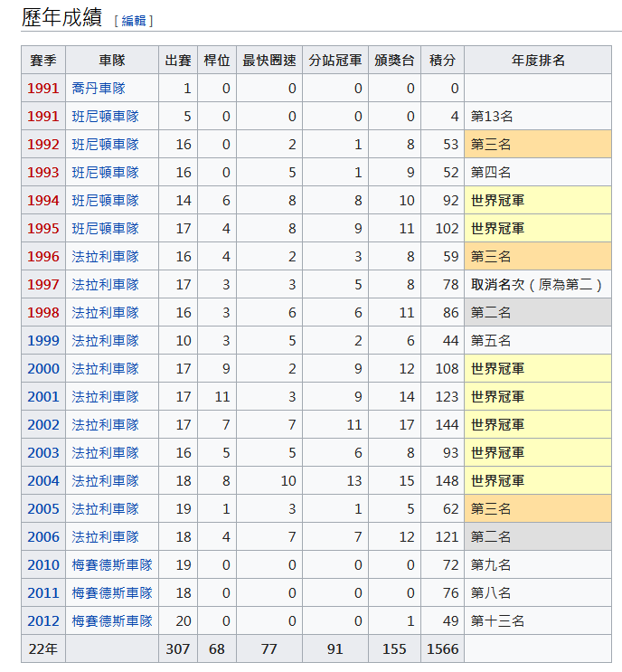Select the 積分 value 102
This screenshot has width=622, height=672.
(442, 229)
